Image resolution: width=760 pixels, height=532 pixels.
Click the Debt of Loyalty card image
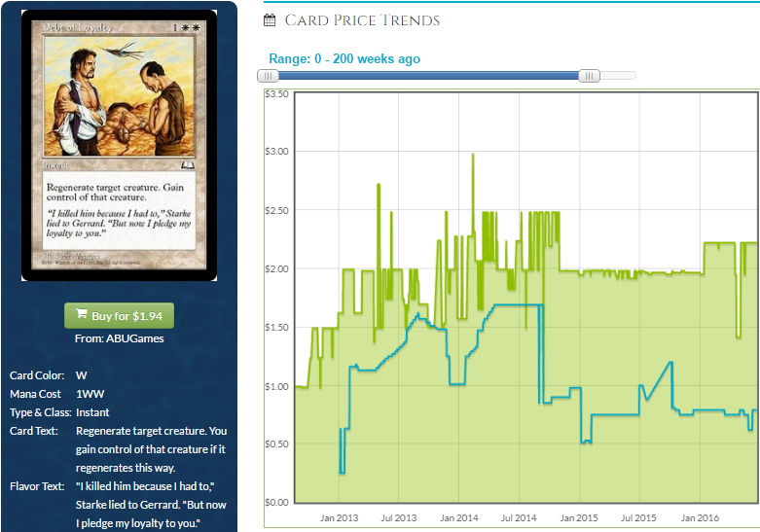tap(120, 145)
